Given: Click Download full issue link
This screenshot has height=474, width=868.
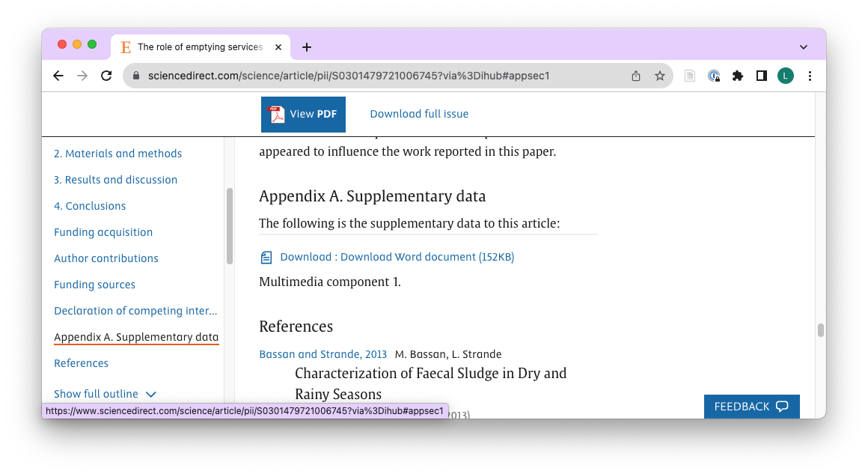Looking at the screenshot, I should (x=419, y=114).
